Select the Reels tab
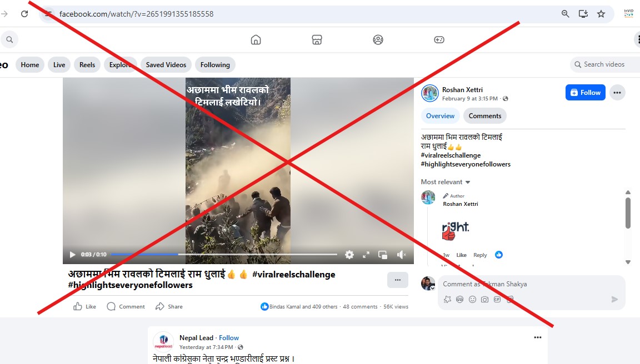Image resolution: width=640 pixels, height=364 pixels. (87, 65)
